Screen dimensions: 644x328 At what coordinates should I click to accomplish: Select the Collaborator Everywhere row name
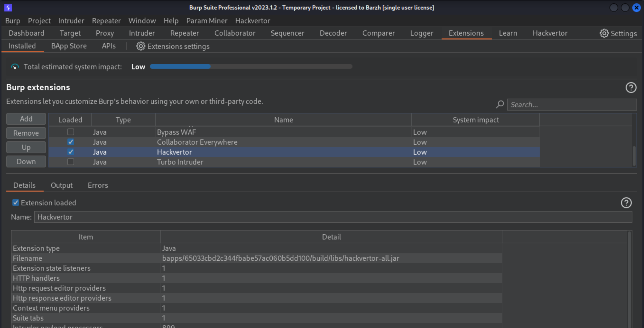coord(197,142)
